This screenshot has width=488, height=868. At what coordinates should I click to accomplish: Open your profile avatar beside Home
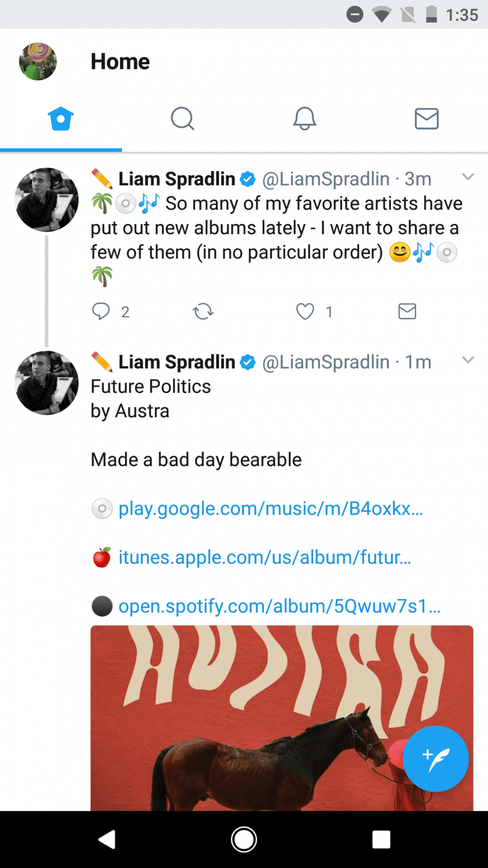coord(38,62)
